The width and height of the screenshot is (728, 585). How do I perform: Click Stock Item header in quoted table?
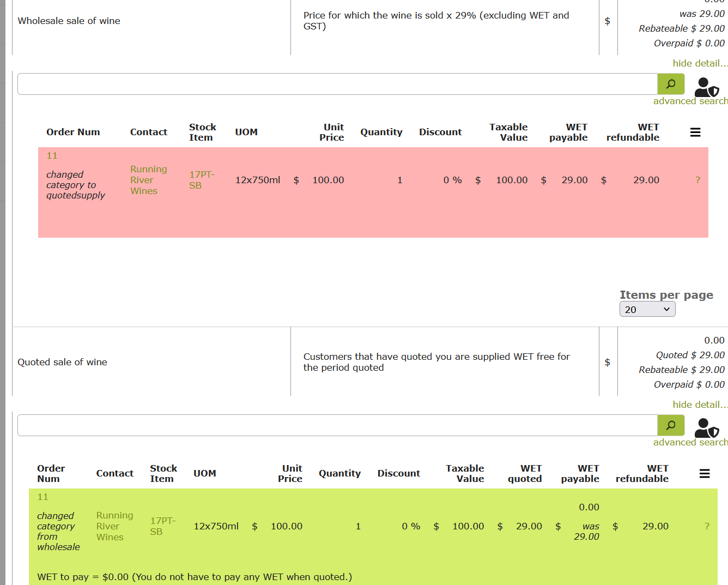[163, 473]
